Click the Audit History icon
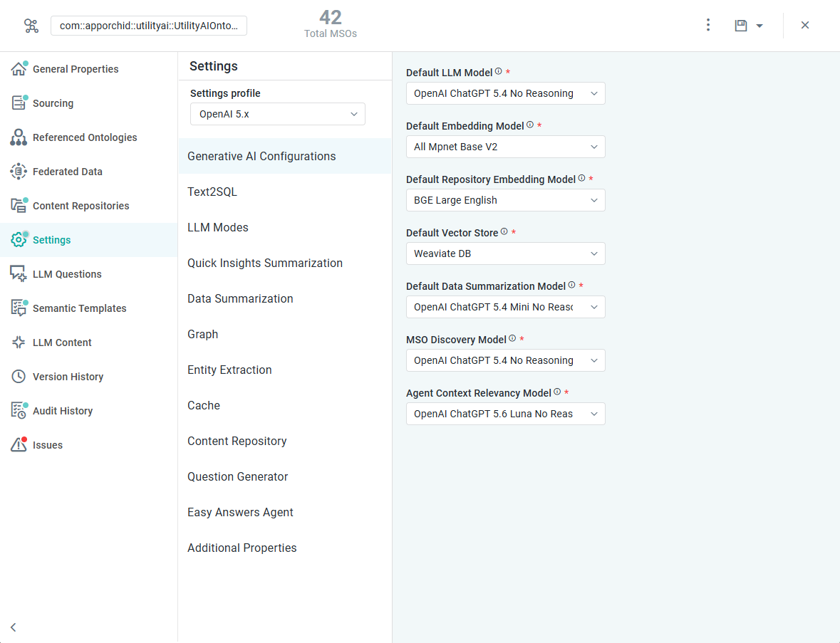840x643 pixels. pyautogui.click(x=19, y=411)
